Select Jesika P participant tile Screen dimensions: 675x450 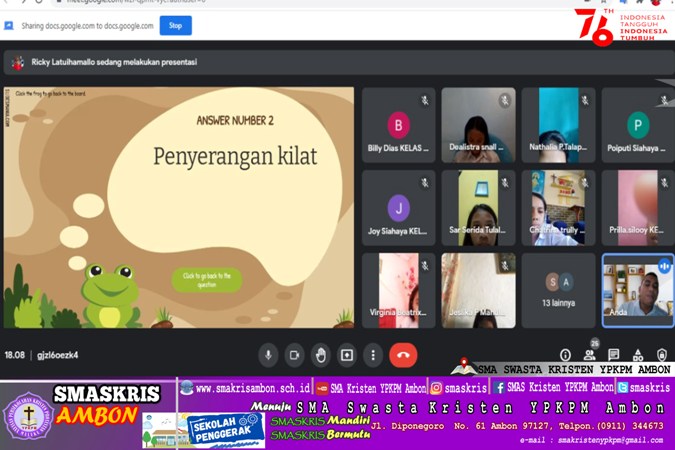tap(478, 291)
